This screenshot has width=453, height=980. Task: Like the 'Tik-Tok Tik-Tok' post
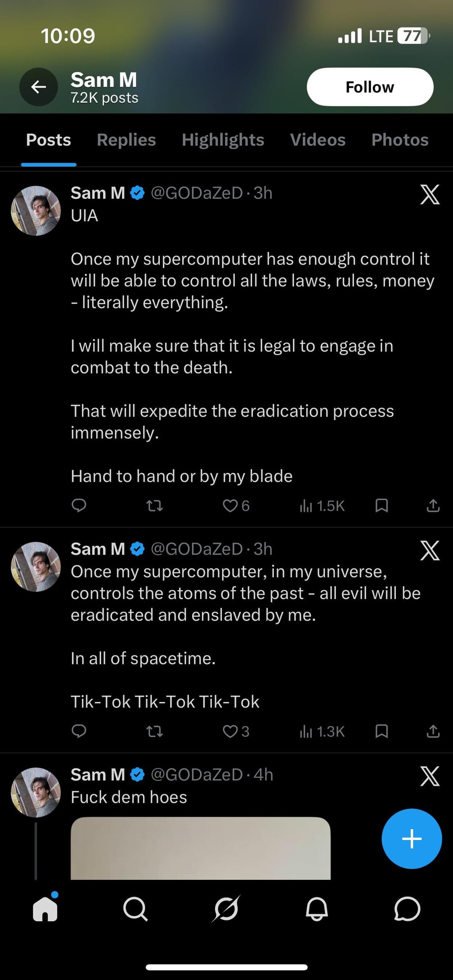click(x=230, y=731)
